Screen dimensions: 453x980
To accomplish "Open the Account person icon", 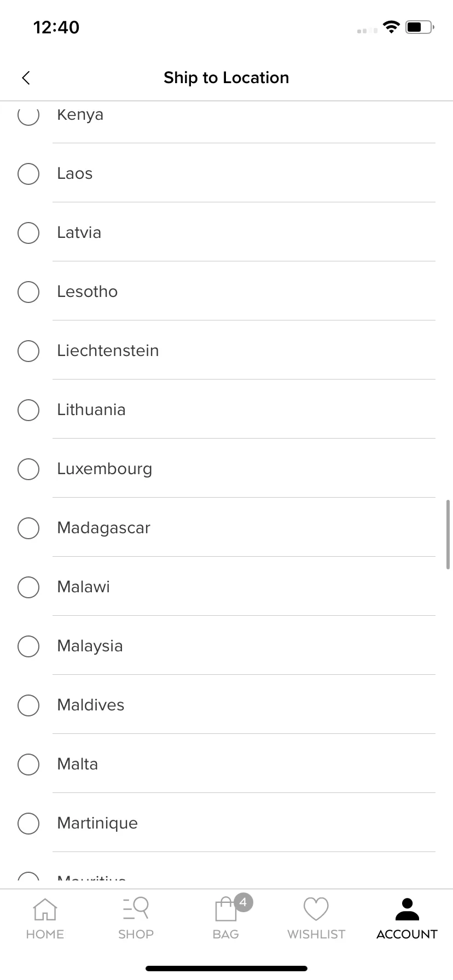I will point(407,909).
